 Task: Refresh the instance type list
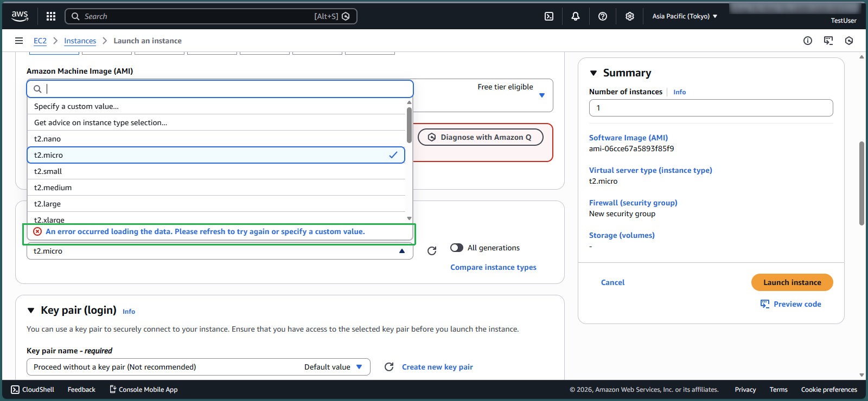(x=432, y=251)
